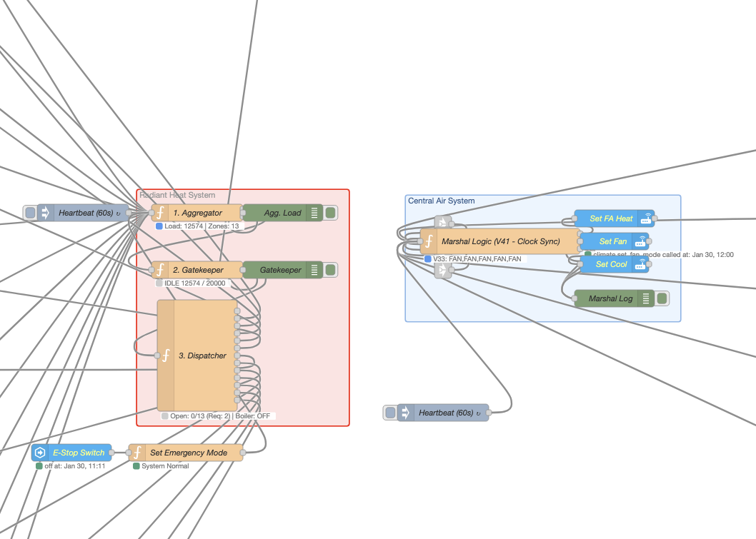Click the debug list icon on Marshal Log node
Image resolution: width=756 pixels, height=539 pixels.
(x=645, y=298)
